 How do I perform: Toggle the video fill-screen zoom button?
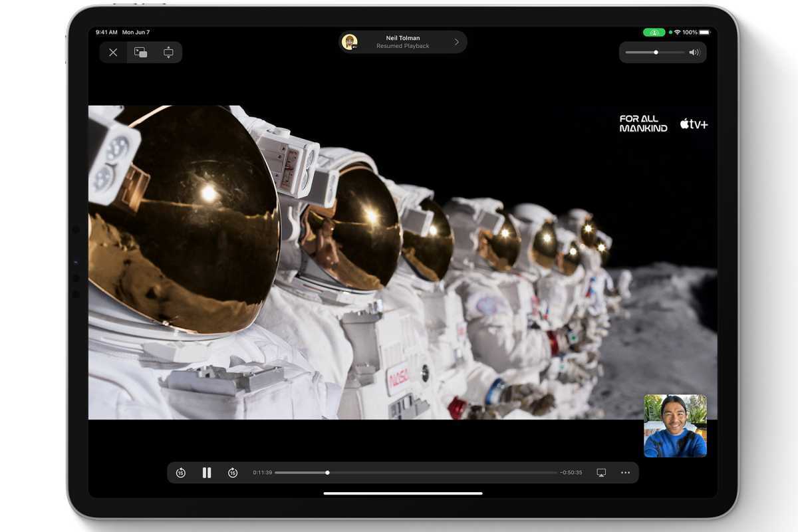(x=168, y=53)
